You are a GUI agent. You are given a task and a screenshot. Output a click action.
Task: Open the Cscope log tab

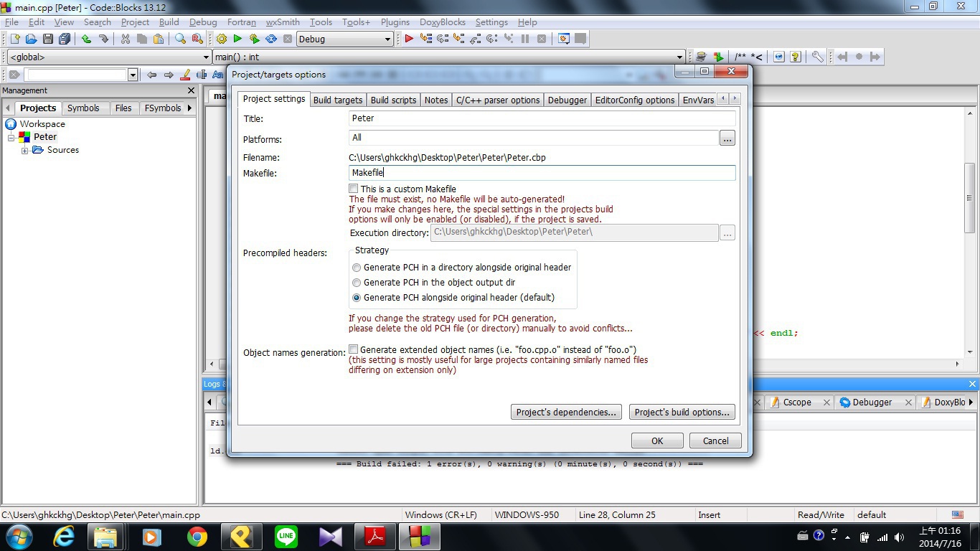[x=797, y=402]
